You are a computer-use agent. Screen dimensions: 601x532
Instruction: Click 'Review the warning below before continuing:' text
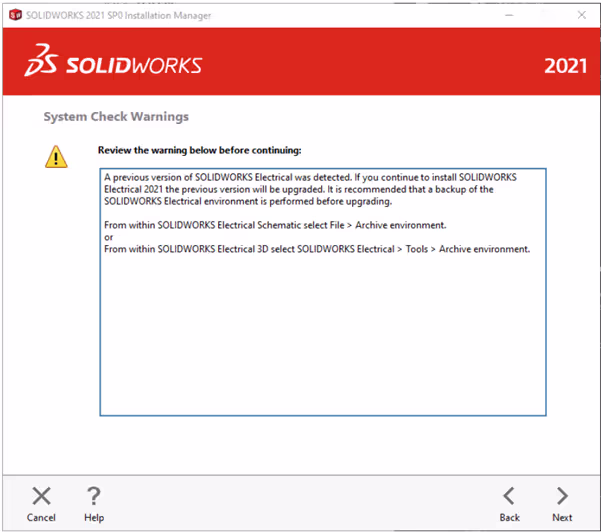[x=200, y=150]
